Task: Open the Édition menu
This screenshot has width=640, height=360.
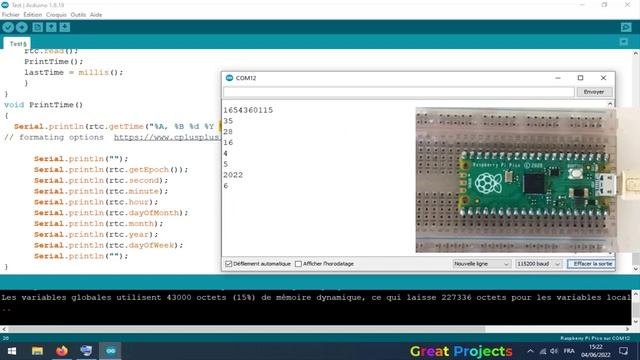Action: 33,15
